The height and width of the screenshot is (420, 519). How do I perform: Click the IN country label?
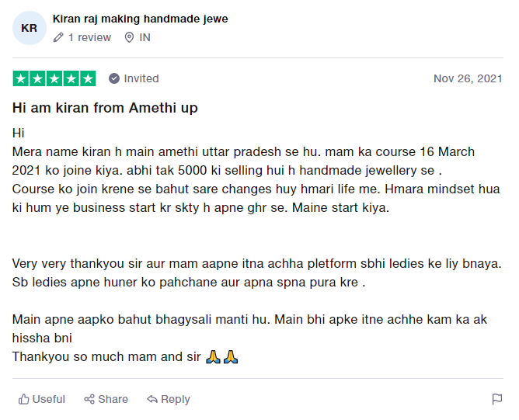(145, 37)
